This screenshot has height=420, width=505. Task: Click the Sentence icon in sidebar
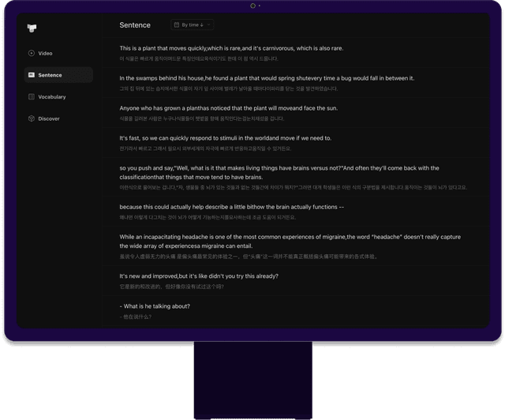click(31, 75)
